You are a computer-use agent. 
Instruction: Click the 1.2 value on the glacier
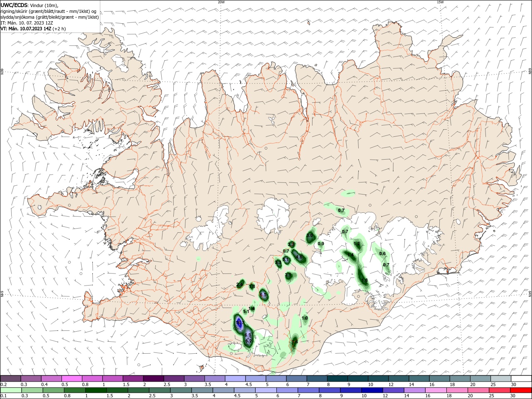(x=357, y=244)
